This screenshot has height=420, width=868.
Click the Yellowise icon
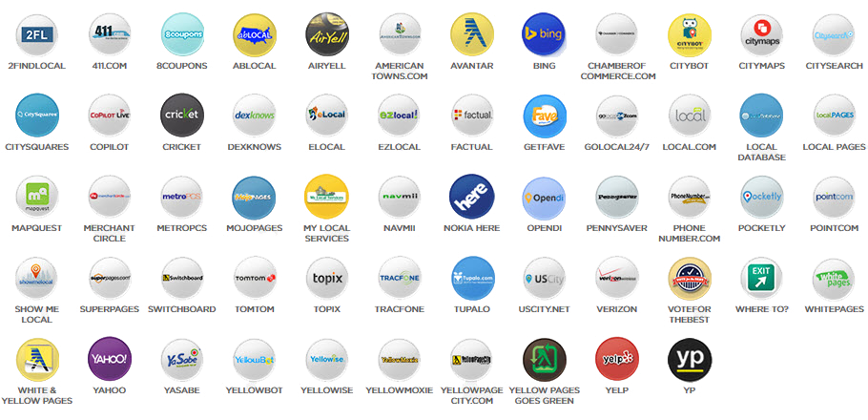[x=327, y=360]
